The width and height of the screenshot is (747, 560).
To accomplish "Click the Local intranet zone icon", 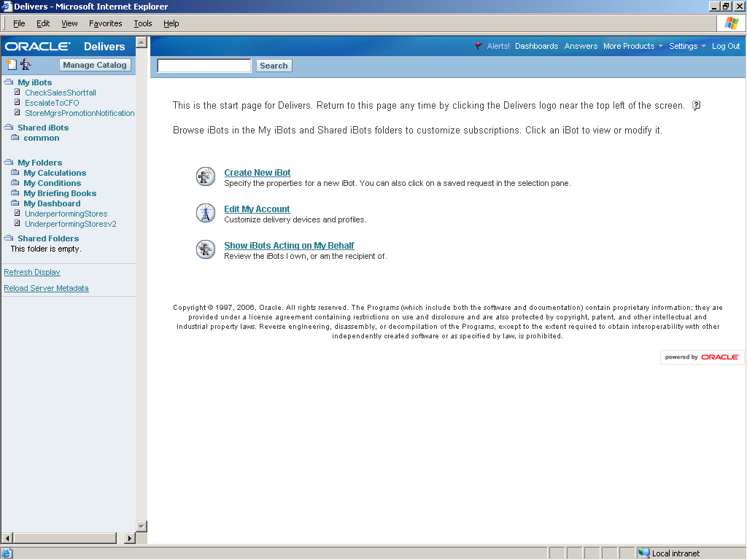I will coord(643,553).
